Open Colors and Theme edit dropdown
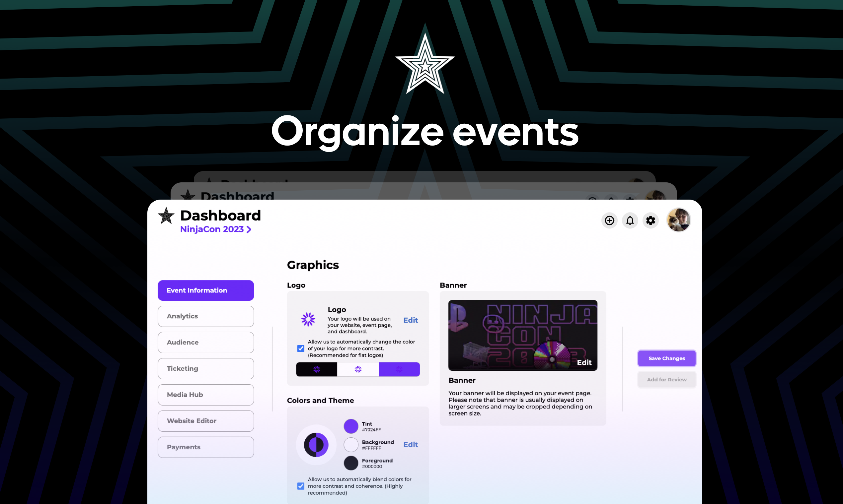 pyautogui.click(x=410, y=444)
